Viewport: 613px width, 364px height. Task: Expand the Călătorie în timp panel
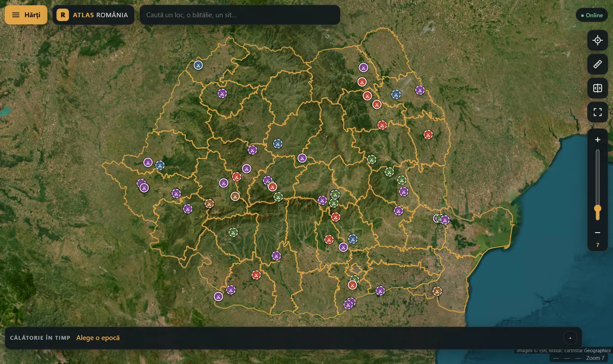tap(570, 338)
